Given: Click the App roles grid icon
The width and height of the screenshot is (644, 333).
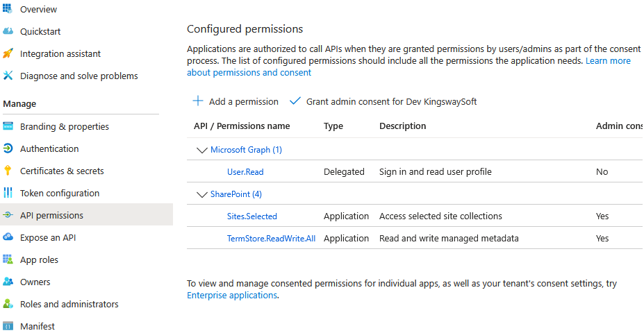Looking at the screenshot, I should click(8, 260).
